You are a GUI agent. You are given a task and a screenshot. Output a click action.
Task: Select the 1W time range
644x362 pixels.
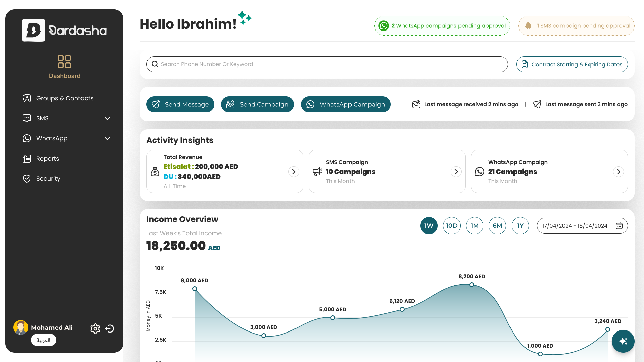click(x=429, y=226)
